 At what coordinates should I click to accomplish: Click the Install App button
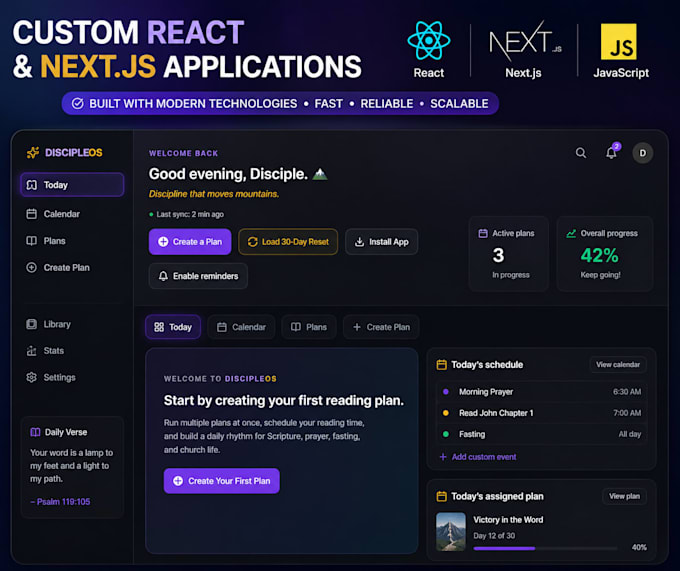tap(382, 241)
